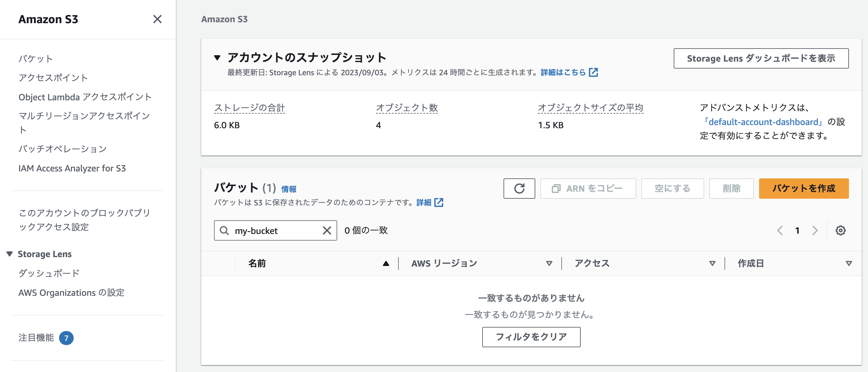Screen dimensions: 868x372
Task: Click the バケットを作成 button
Action: click(x=804, y=188)
